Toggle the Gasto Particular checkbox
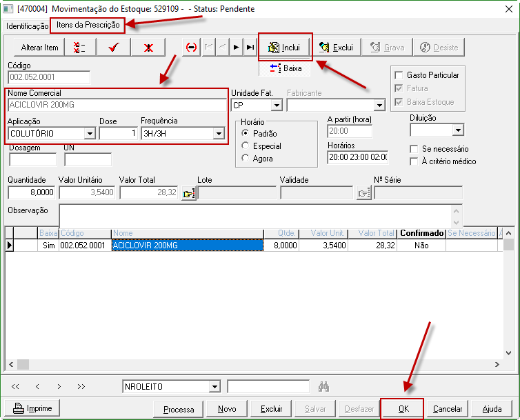The image size is (520, 420). tap(399, 75)
